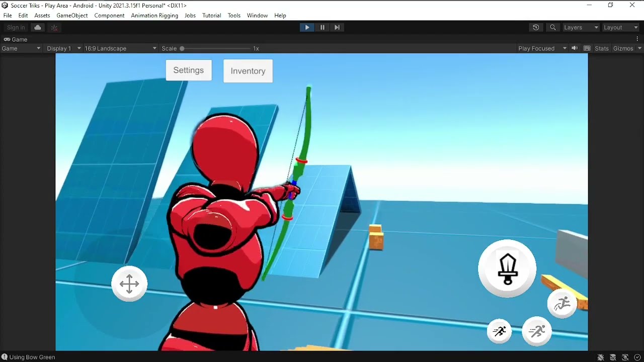The height and width of the screenshot is (362, 644).
Task: Open the Tutorial menu
Action: pyautogui.click(x=212, y=16)
